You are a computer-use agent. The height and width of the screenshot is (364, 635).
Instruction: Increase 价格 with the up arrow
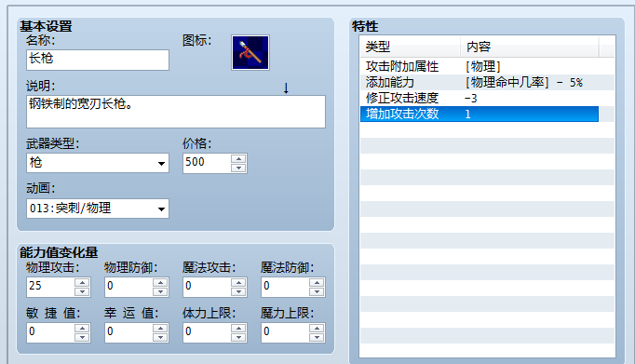pyautogui.click(x=238, y=158)
